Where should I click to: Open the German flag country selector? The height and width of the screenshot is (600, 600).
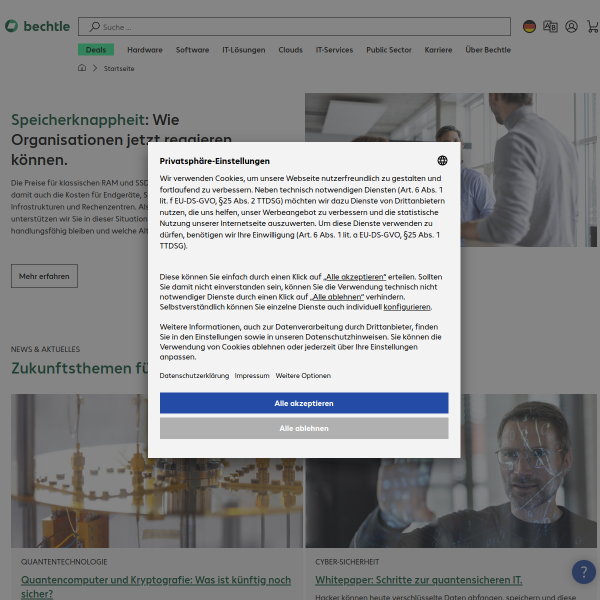529,26
